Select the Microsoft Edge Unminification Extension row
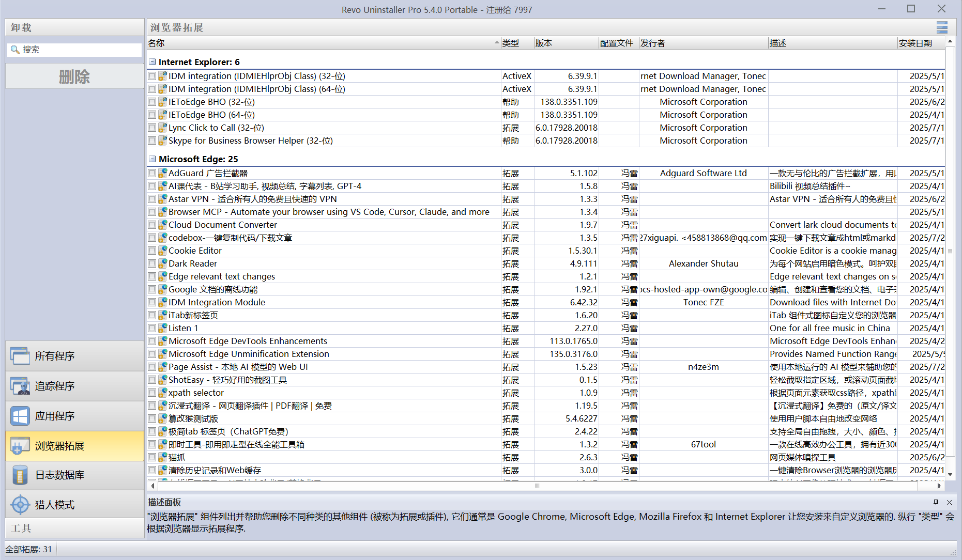This screenshot has height=560, width=962. tap(546, 354)
